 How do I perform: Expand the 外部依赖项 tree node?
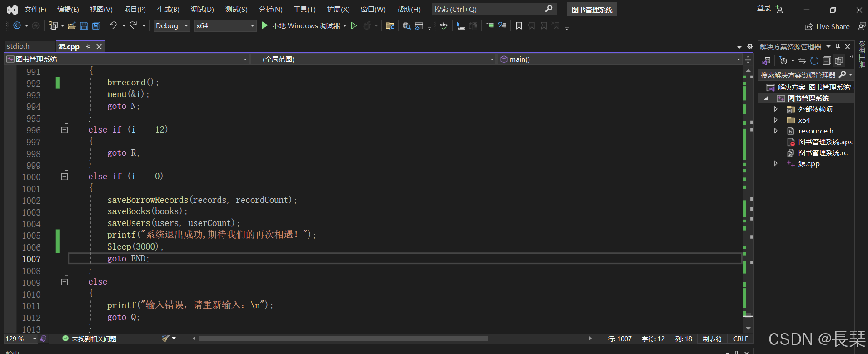[776, 109]
